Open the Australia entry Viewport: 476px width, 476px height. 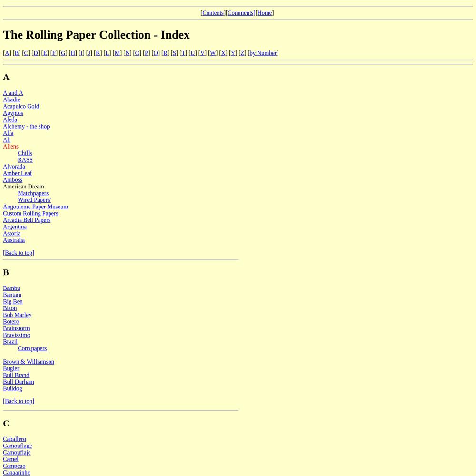(14, 240)
